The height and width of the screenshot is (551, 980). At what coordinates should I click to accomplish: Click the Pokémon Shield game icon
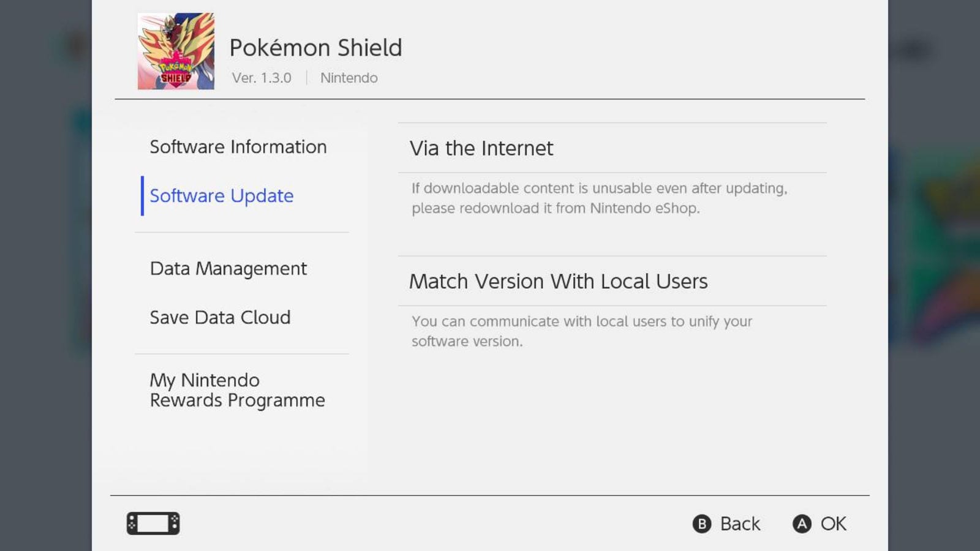click(176, 51)
